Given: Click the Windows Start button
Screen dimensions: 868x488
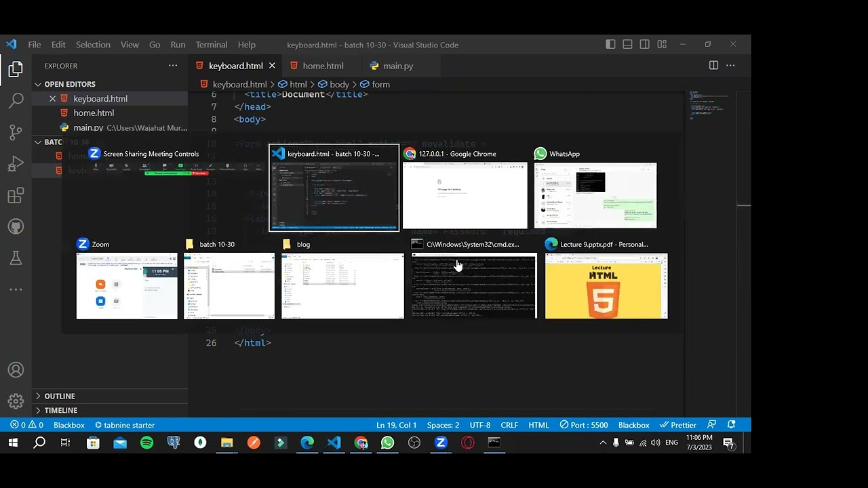Looking at the screenshot, I should (x=13, y=443).
